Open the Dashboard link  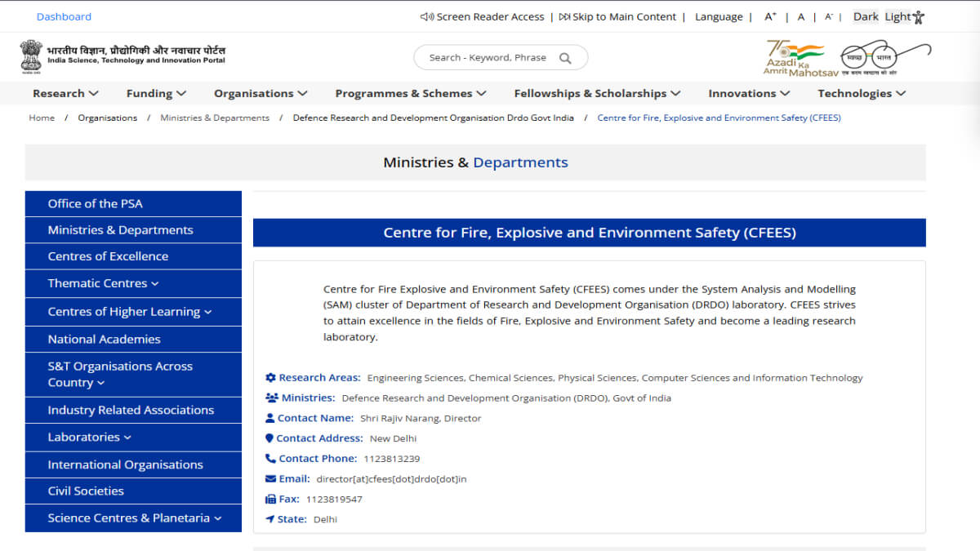[64, 16]
